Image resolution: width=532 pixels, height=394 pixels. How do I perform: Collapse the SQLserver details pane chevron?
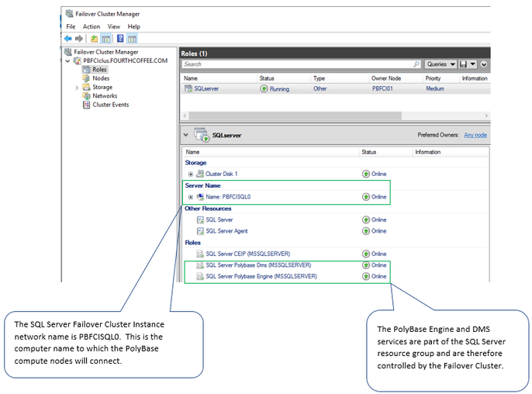(185, 135)
